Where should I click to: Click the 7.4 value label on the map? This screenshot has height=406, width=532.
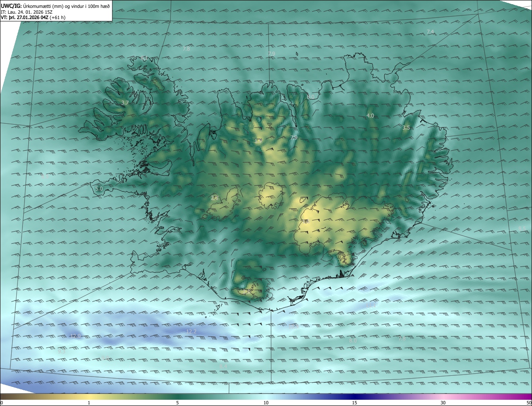(430, 32)
